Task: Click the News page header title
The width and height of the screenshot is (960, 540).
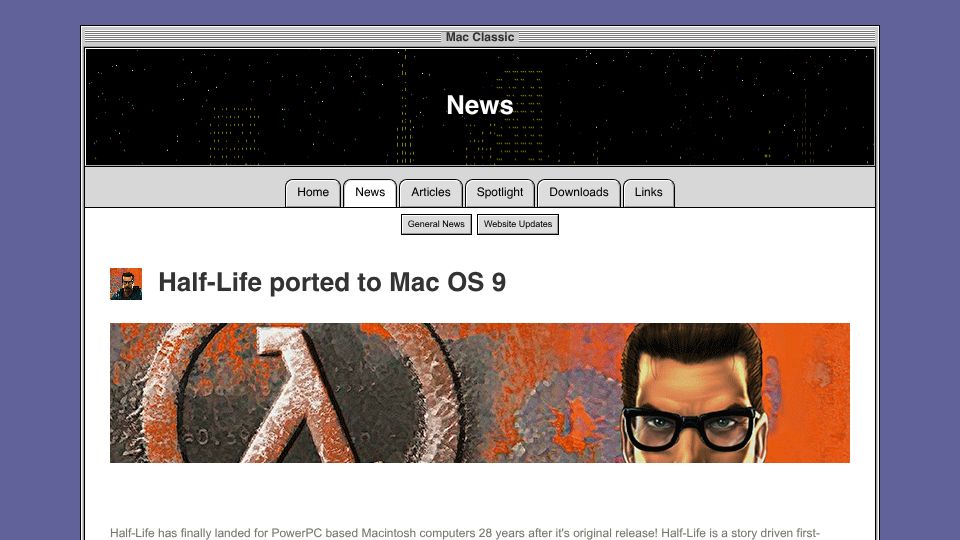Action: (480, 105)
